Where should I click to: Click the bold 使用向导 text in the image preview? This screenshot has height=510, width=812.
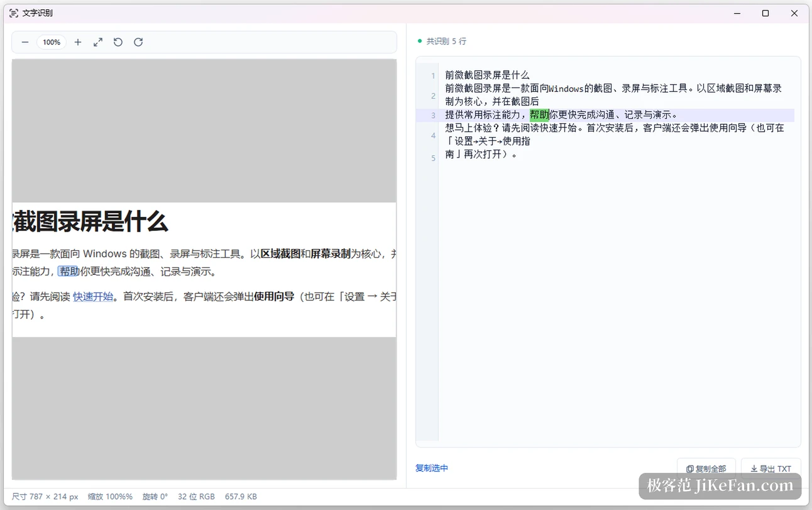274,296
